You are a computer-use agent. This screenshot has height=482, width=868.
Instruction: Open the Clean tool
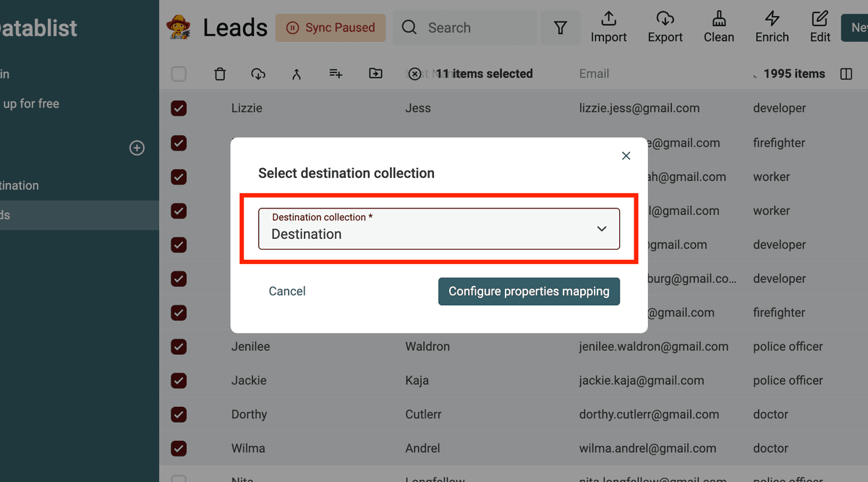tap(719, 28)
